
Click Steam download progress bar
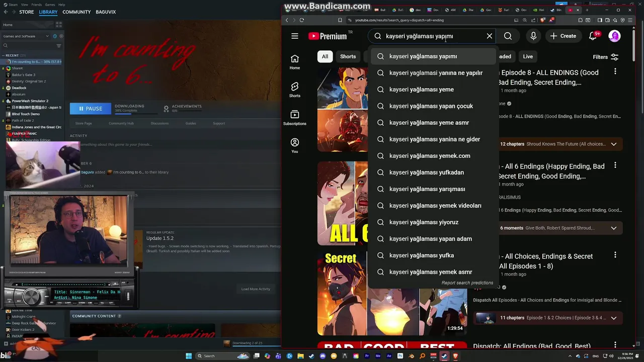click(x=137, y=114)
